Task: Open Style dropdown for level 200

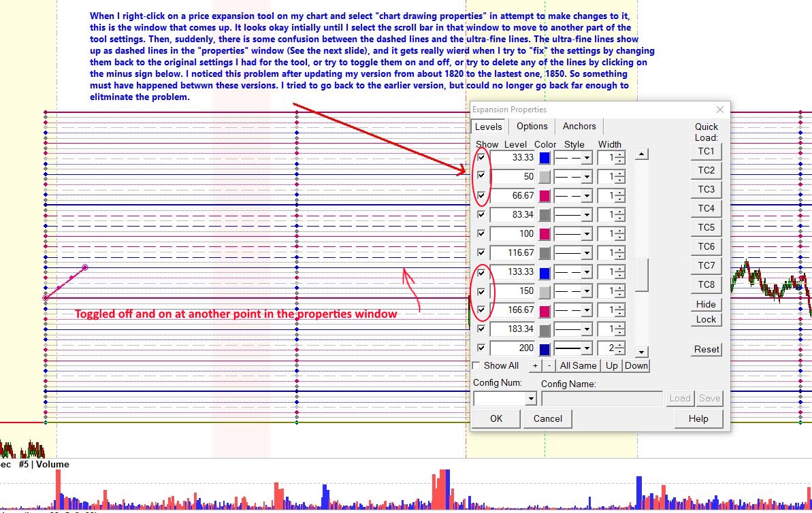Action: pos(587,348)
